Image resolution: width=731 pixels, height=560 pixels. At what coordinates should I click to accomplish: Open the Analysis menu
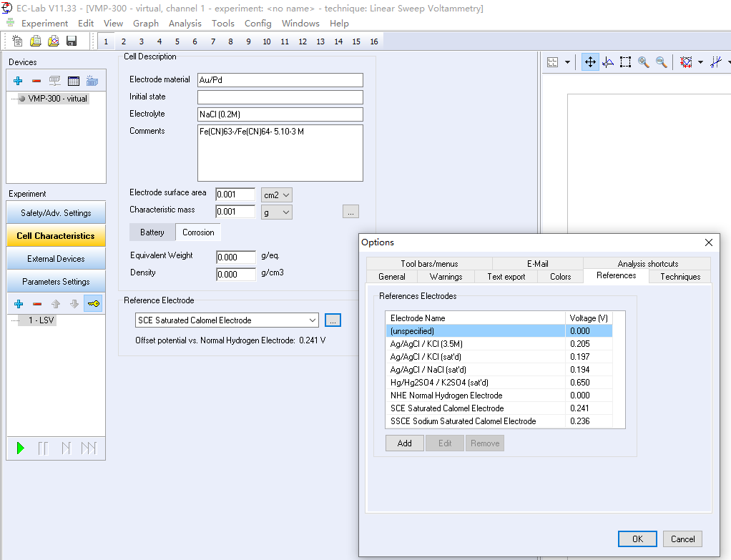pyautogui.click(x=185, y=24)
